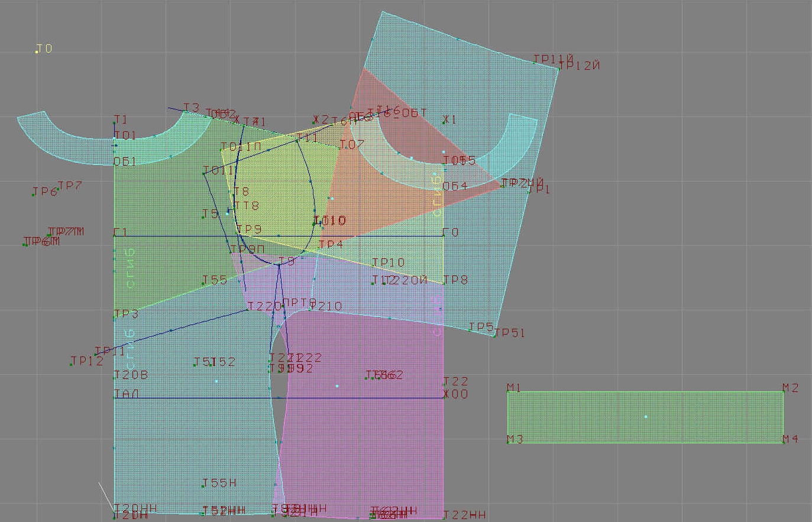Image resolution: width=812 pixels, height=522 pixels.
Task: Click the yellow T0 point marker
Action: click(x=37, y=52)
